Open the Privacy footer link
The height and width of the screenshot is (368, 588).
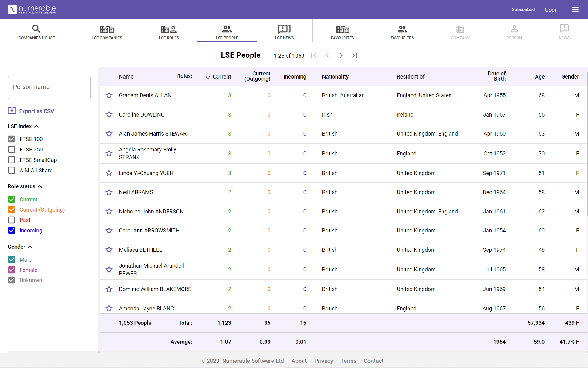tap(324, 361)
